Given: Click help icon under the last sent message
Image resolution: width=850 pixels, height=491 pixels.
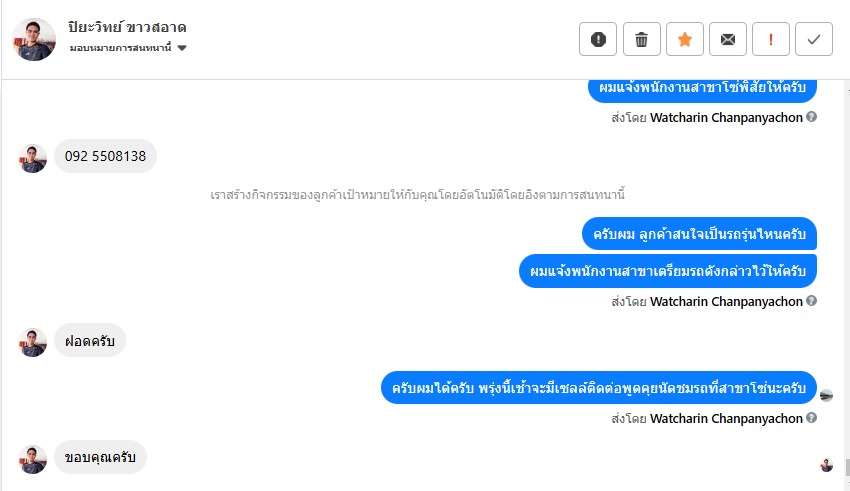Looking at the screenshot, I should 812,418.
